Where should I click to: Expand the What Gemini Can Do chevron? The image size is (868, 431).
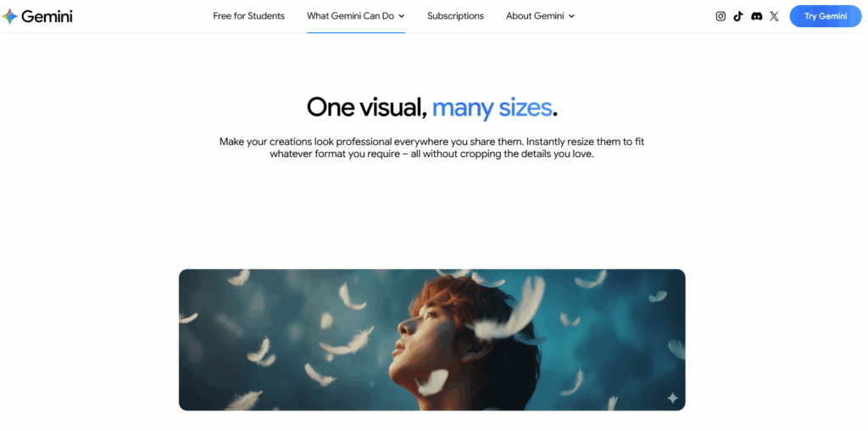tap(401, 16)
